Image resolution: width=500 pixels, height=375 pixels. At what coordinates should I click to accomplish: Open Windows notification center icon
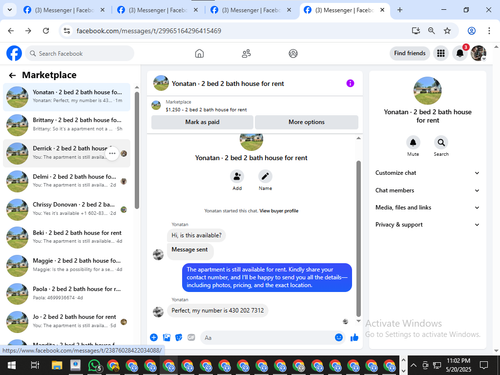coord(484,365)
